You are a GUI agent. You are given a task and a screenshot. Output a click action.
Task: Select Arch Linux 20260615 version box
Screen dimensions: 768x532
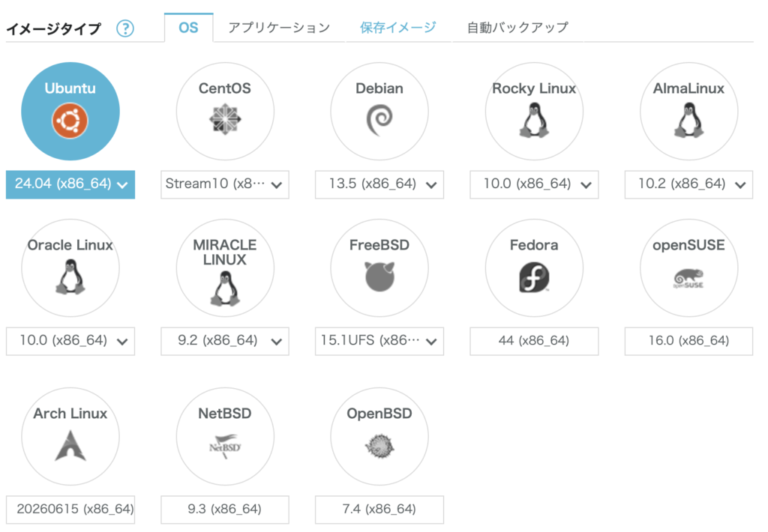point(70,510)
